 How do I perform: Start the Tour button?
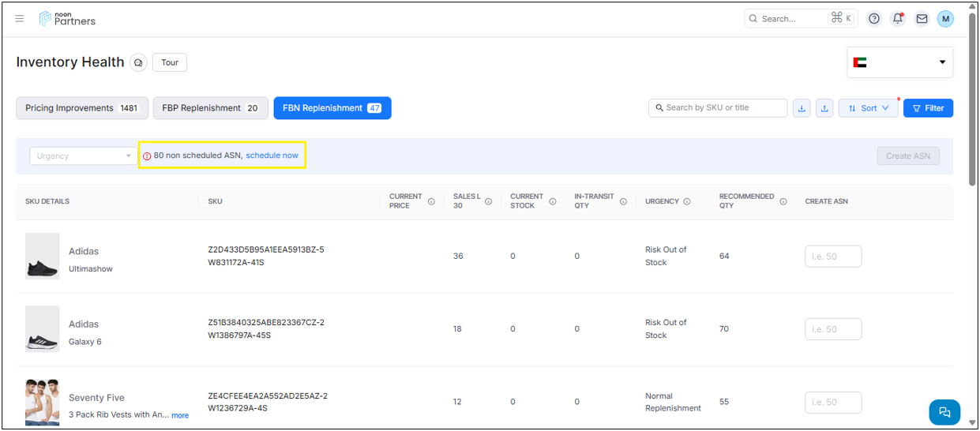[x=170, y=62]
